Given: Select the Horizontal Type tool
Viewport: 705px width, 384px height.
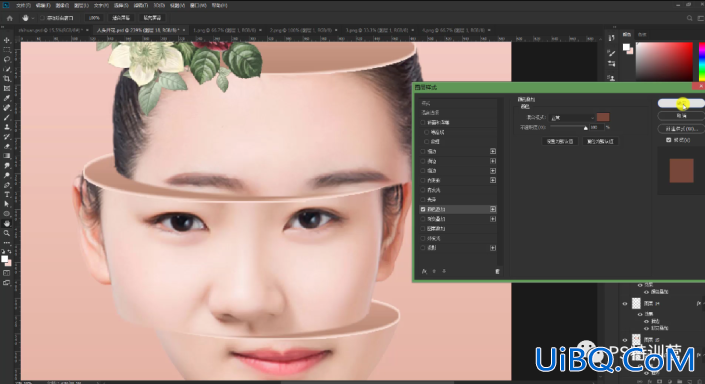Looking at the screenshot, I should click(x=7, y=195).
